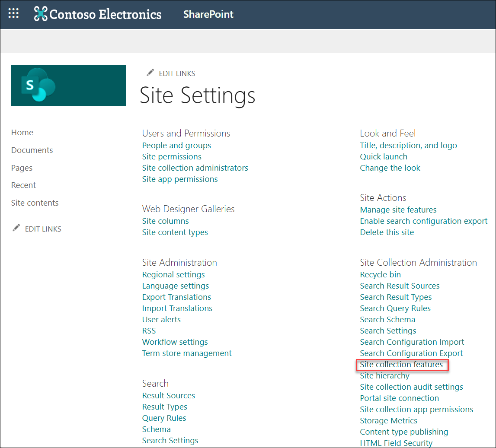Click the Edit Links pencil in the sidebar
The width and height of the screenshot is (496, 448).
(x=16, y=228)
